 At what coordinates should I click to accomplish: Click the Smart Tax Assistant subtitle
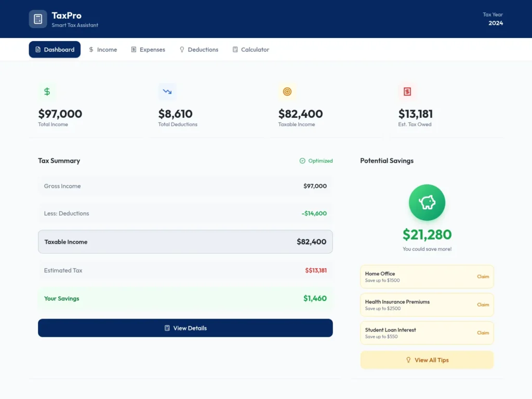click(75, 25)
